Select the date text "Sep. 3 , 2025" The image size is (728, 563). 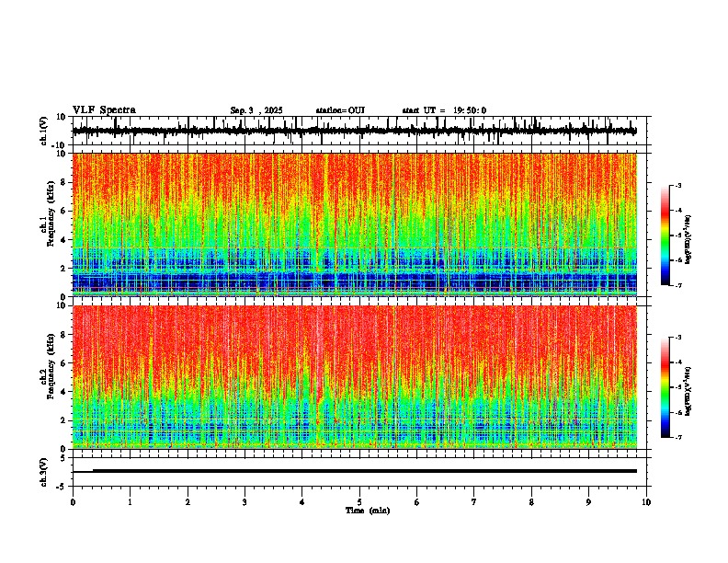[x=256, y=110]
